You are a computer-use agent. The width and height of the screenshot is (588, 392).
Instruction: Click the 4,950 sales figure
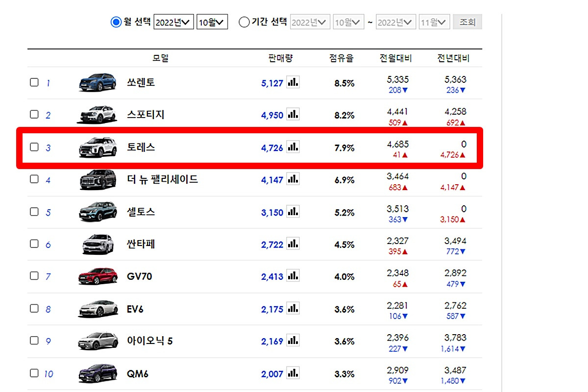[x=272, y=116]
